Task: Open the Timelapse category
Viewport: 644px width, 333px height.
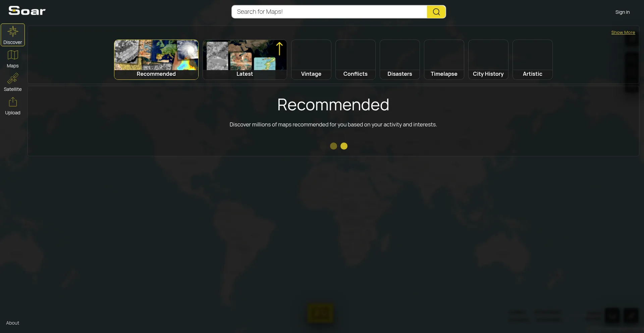Action: (444, 60)
